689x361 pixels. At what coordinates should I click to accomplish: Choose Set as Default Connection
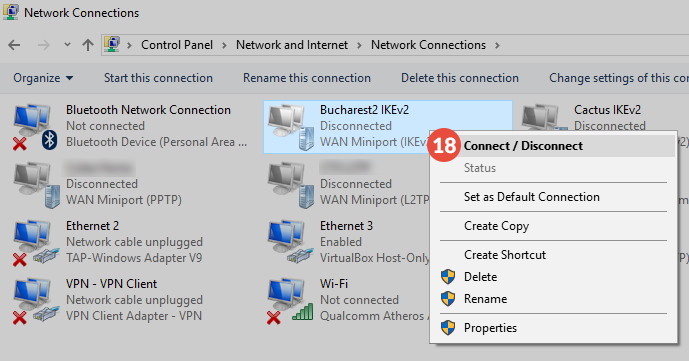[x=554, y=197]
